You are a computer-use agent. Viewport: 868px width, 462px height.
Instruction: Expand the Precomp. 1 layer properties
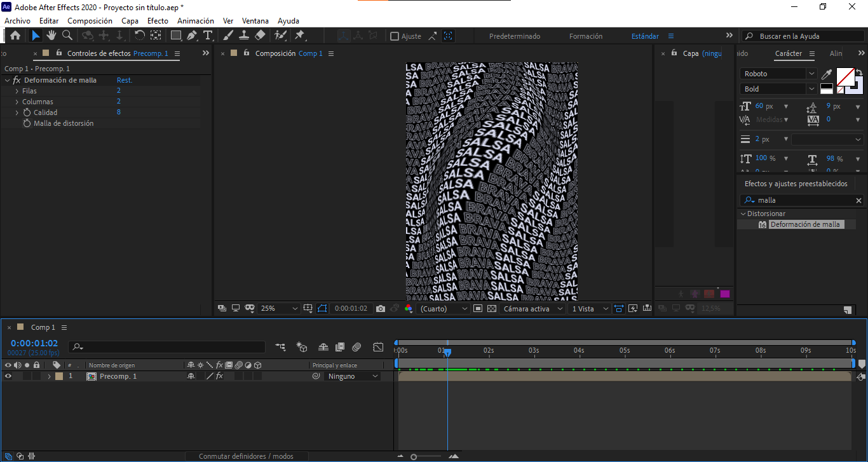pos(49,376)
